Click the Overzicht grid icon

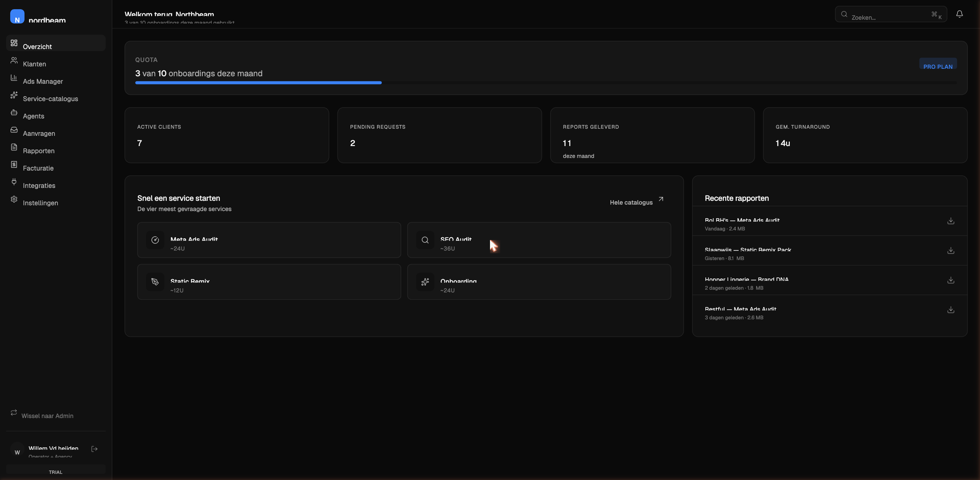[x=14, y=43]
